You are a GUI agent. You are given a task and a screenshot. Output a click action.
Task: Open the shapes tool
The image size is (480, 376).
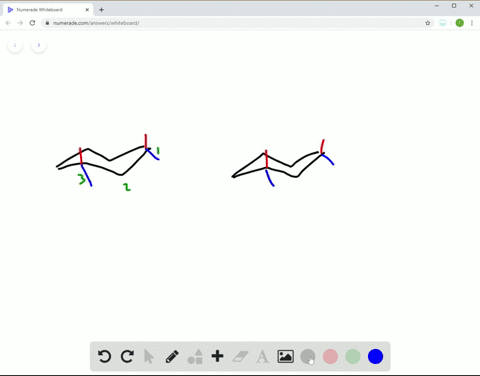coord(195,356)
